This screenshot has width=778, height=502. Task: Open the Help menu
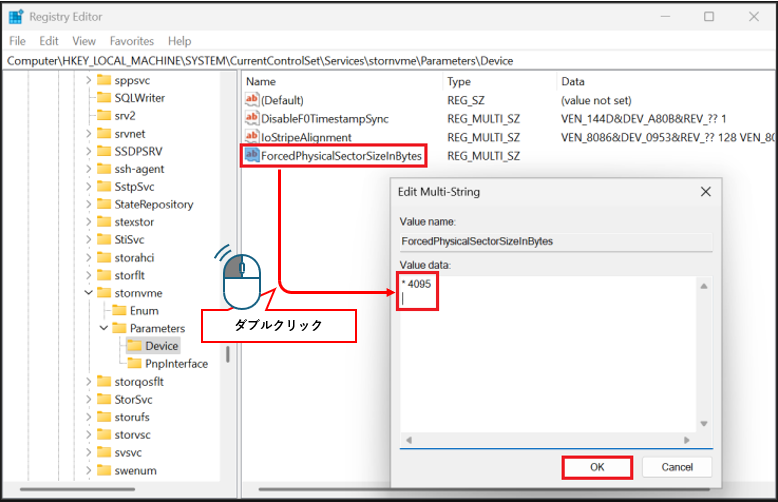coord(179,41)
